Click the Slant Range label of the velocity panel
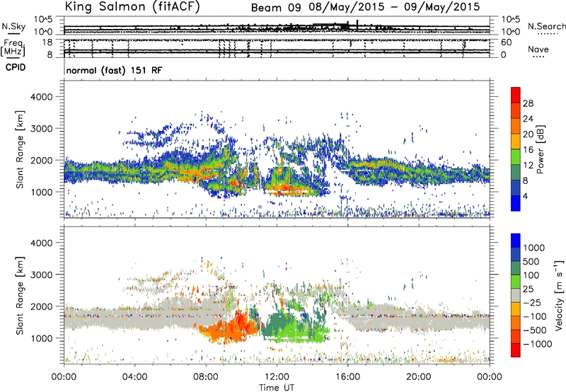The width and height of the screenshot is (566, 392). (20, 296)
